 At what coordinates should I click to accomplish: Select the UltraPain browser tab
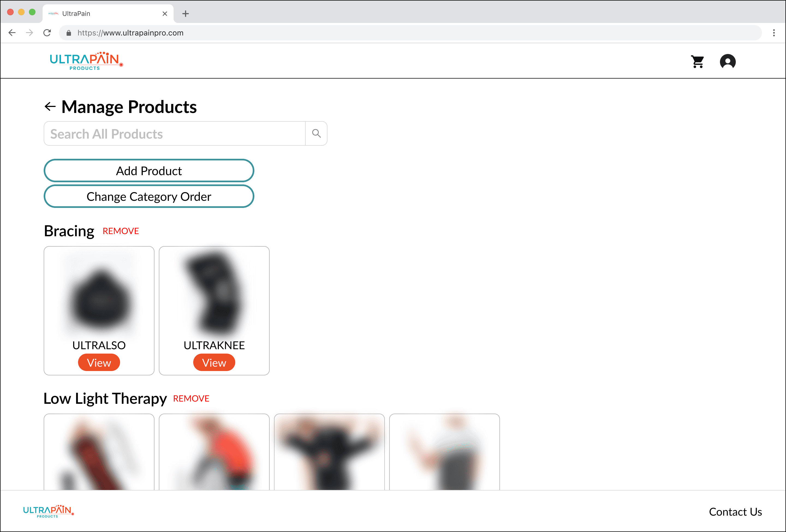[108, 14]
